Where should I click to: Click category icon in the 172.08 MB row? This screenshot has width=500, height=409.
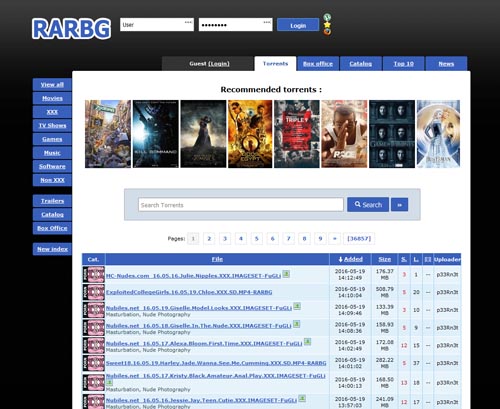tap(94, 345)
